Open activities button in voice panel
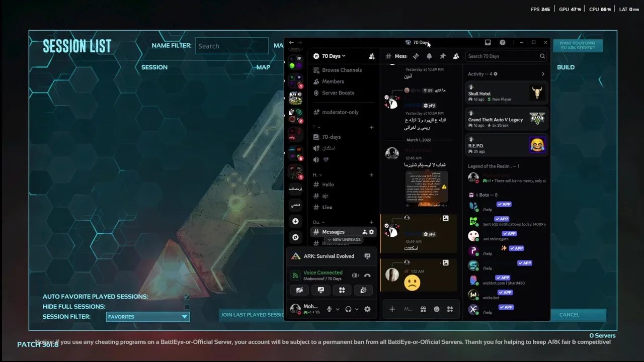The height and width of the screenshot is (362, 644). point(342,290)
